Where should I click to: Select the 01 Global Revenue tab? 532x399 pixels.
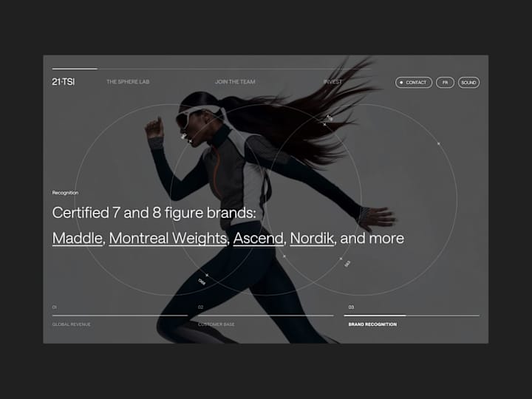(x=120, y=316)
